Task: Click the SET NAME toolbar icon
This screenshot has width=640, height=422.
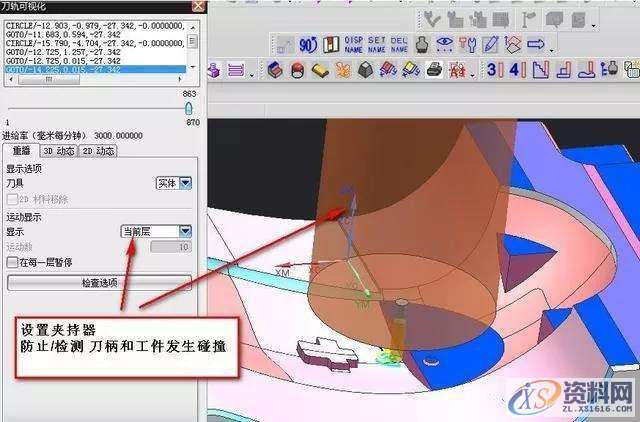Action: [x=377, y=44]
